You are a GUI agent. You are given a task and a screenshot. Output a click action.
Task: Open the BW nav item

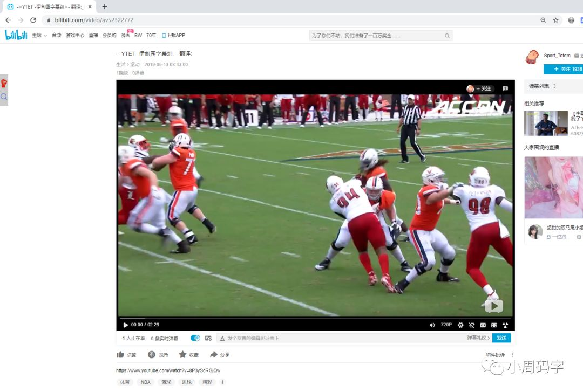click(138, 35)
